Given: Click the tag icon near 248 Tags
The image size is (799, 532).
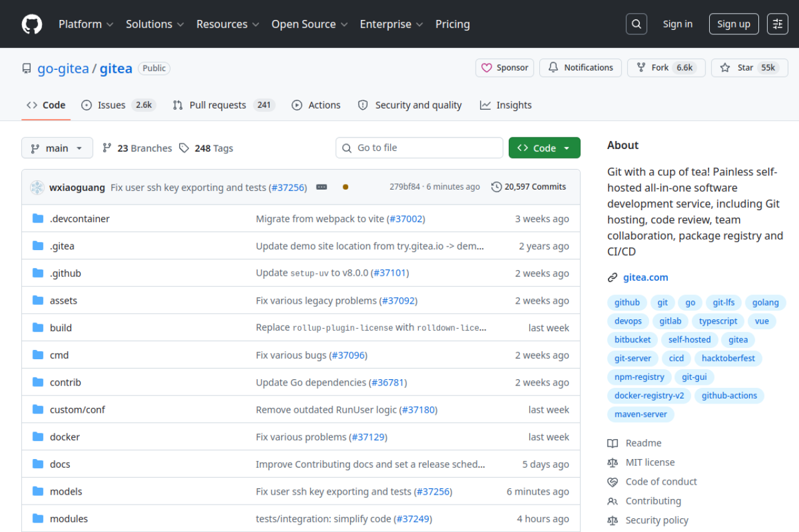Looking at the screenshot, I should coord(184,148).
